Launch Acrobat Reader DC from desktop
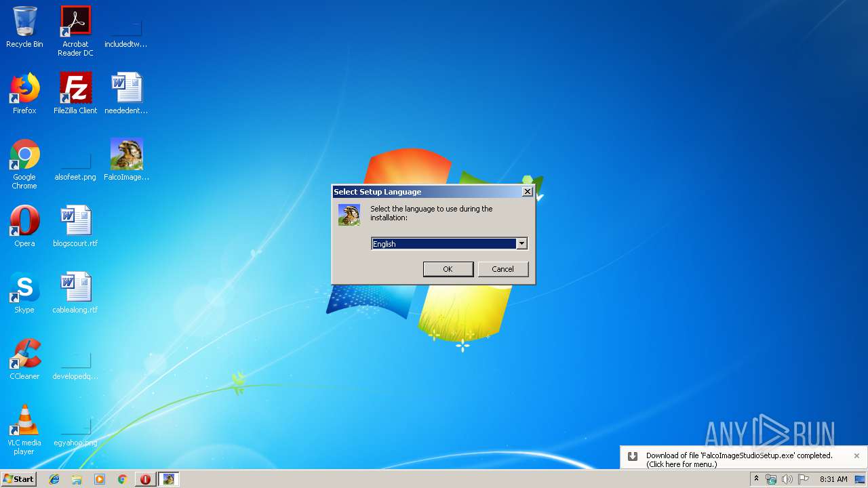868x488 pixels. pyautogui.click(x=75, y=31)
